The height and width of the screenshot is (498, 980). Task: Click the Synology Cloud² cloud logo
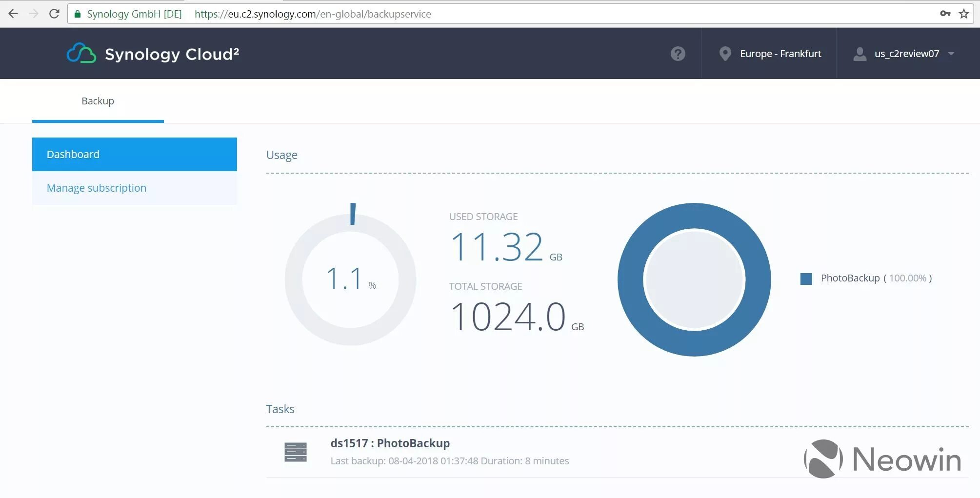tap(81, 54)
